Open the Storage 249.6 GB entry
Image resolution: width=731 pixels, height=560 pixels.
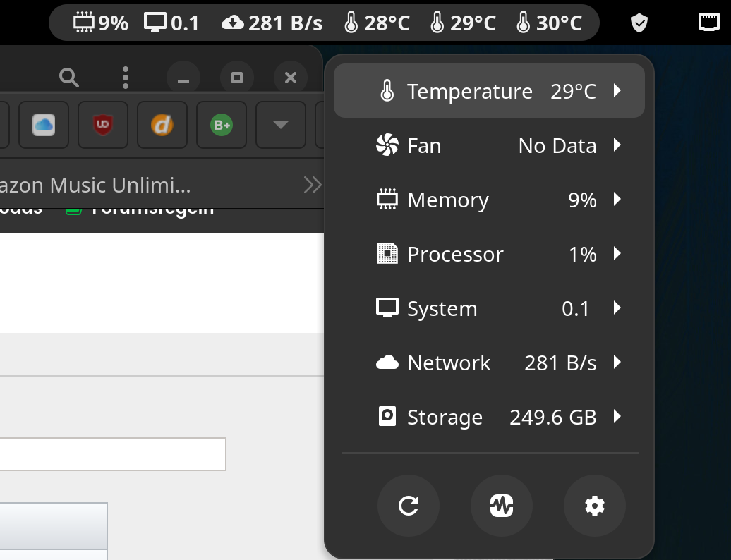[x=488, y=417]
